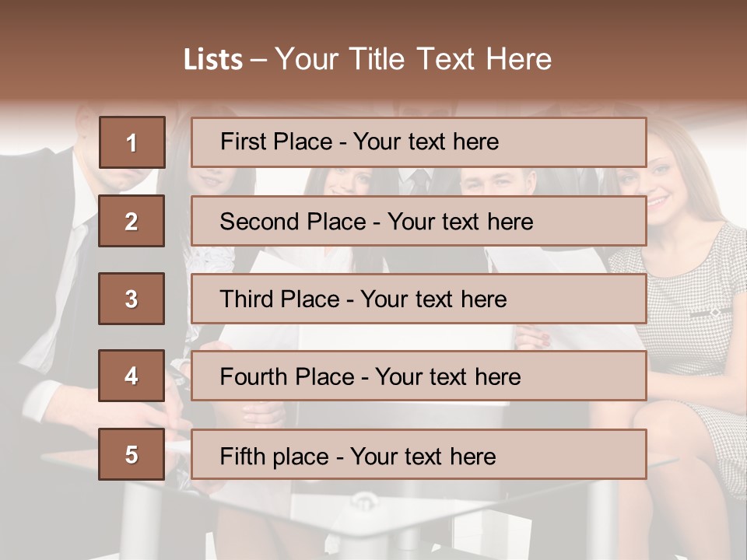Click the number 5 box

pos(132,454)
